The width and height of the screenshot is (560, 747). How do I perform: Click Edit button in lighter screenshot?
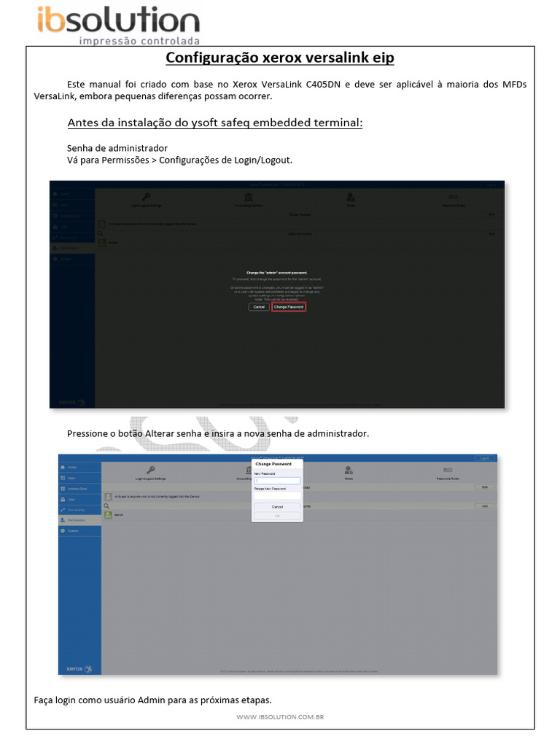pyautogui.click(x=485, y=487)
